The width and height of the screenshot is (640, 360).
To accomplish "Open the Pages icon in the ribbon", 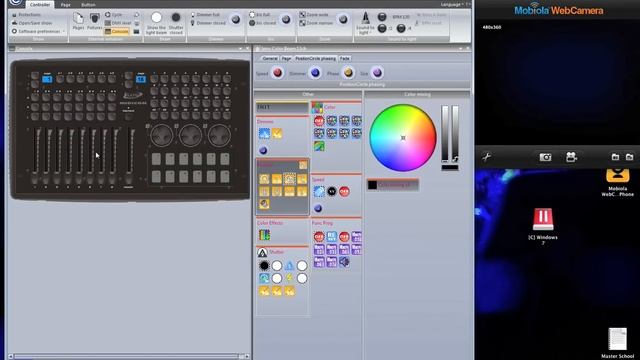I will pyautogui.click(x=78, y=21).
